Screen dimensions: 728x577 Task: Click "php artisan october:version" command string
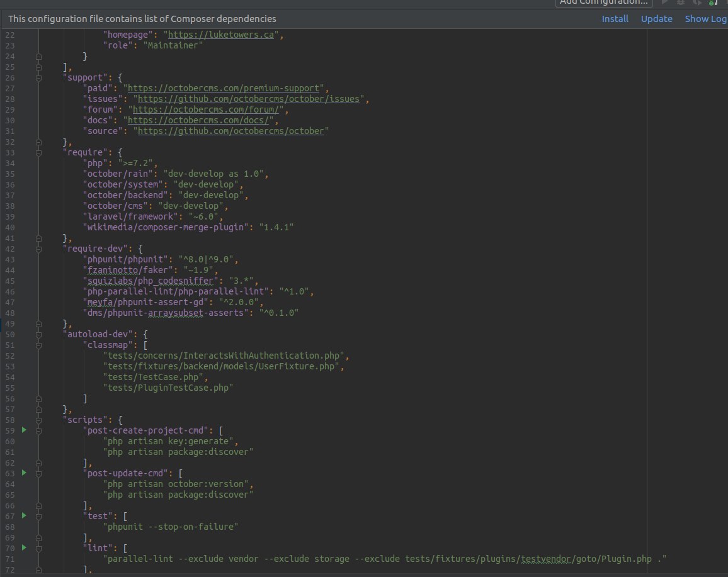[x=176, y=484]
